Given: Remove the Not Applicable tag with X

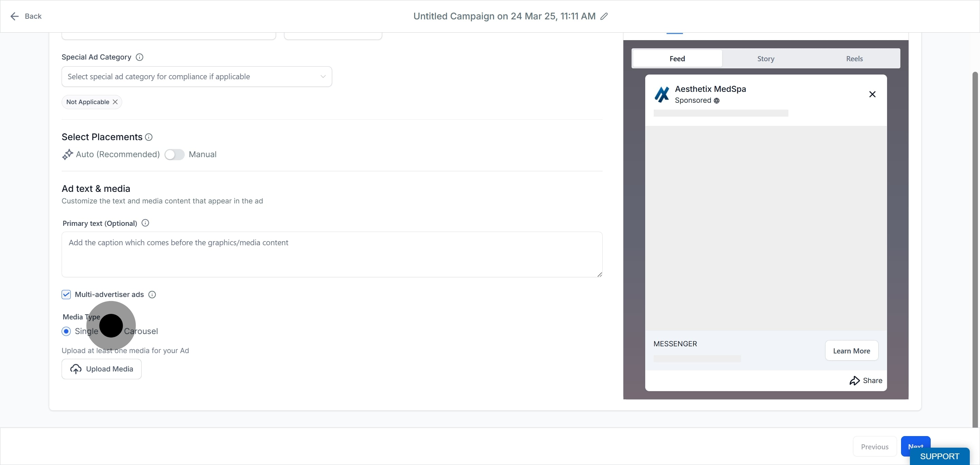Looking at the screenshot, I should 115,102.
